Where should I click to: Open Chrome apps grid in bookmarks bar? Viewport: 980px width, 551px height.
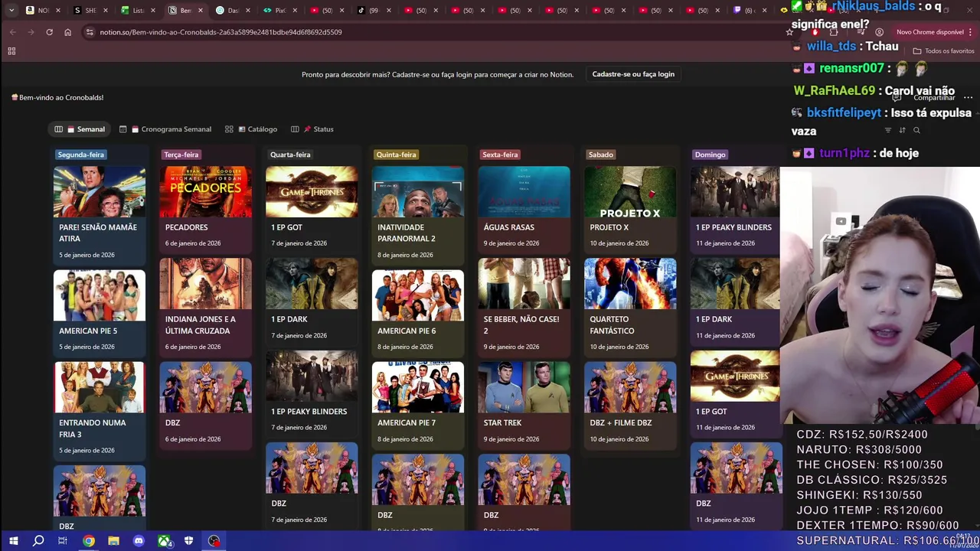[11, 51]
